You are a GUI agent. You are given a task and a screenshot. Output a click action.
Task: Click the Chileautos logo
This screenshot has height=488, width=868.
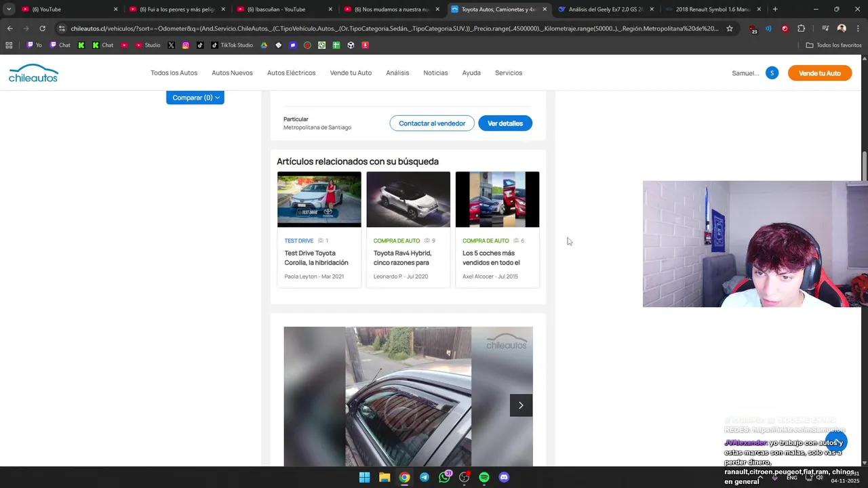pyautogui.click(x=33, y=73)
